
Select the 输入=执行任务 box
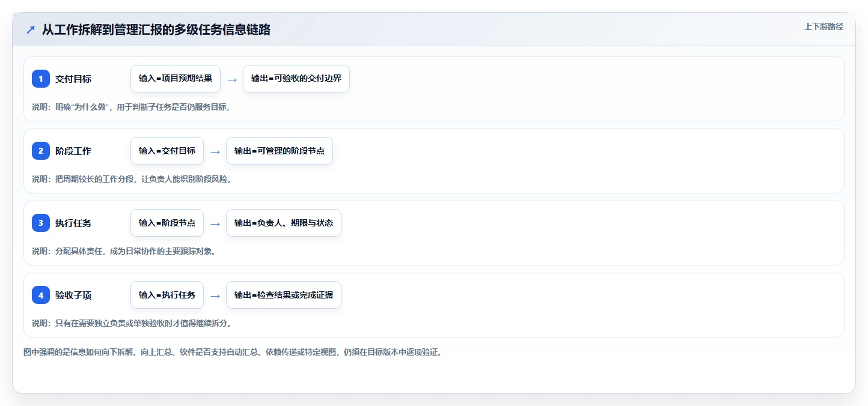pyautogui.click(x=167, y=295)
